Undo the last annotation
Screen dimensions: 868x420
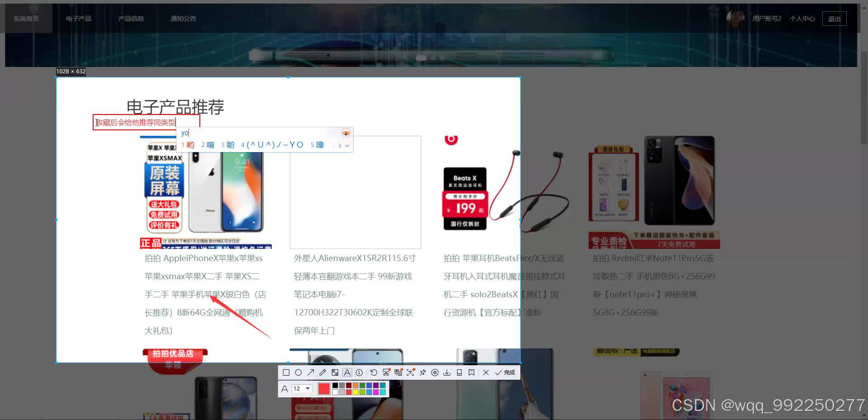click(373, 372)
